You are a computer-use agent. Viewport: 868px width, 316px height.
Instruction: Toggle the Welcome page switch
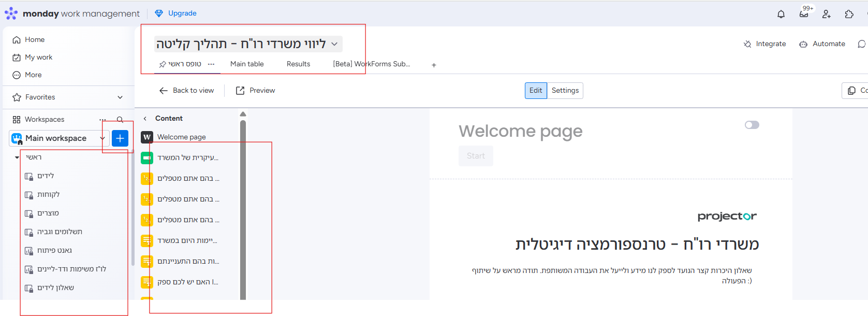pyautogui.click(x=752, y=125)
